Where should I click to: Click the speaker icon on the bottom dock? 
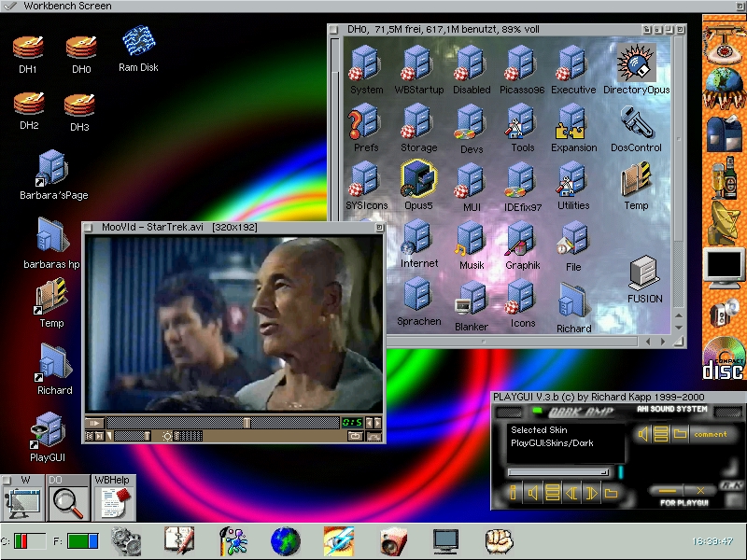click(x=392, y=539)
